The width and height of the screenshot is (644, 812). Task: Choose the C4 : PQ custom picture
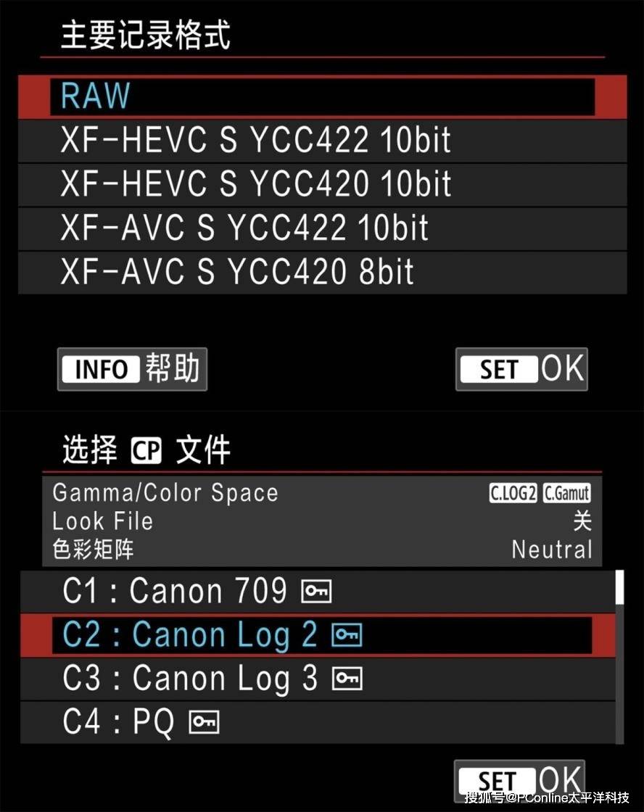(120, 722)
